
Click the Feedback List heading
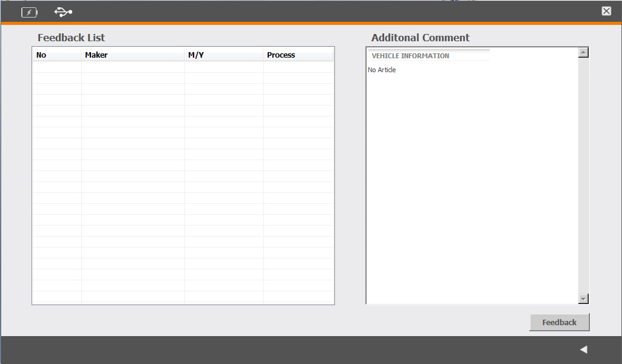[71, 38]
